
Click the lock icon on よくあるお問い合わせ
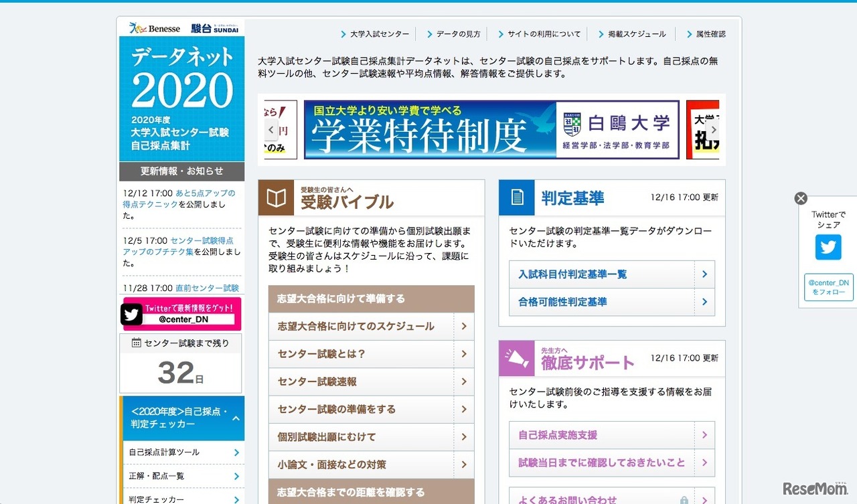tap(684, 500)
